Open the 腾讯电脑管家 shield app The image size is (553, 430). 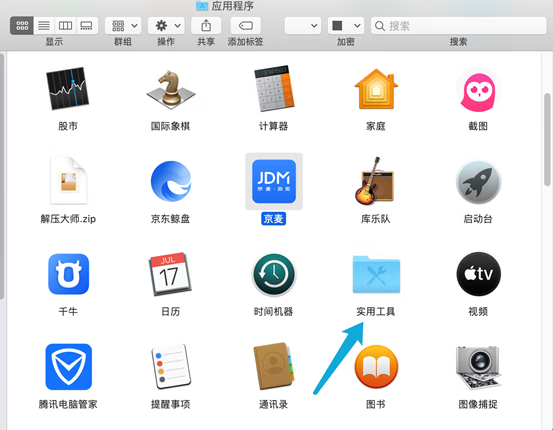point(68,367)
